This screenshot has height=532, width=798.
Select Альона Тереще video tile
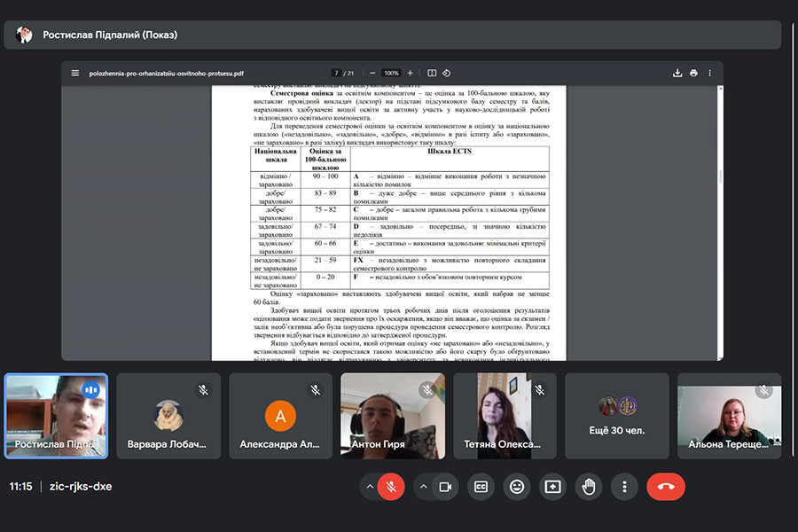coord(730,416)
